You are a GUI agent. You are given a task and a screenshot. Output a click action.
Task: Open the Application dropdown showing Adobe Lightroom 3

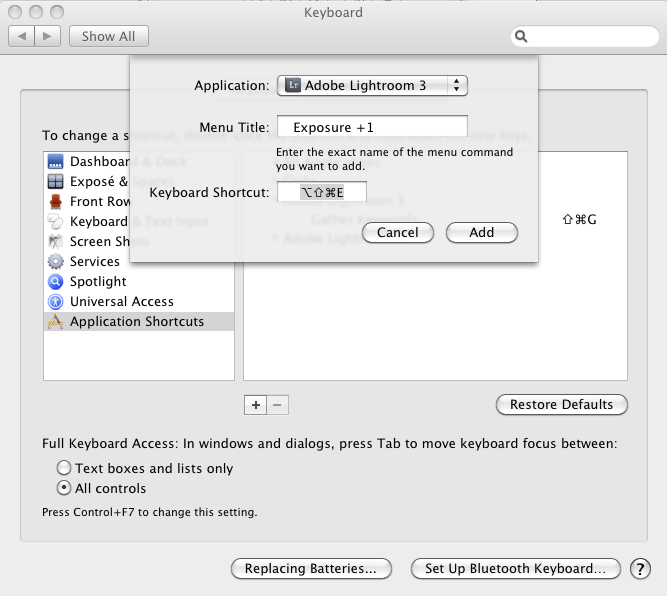pos(372,86)
